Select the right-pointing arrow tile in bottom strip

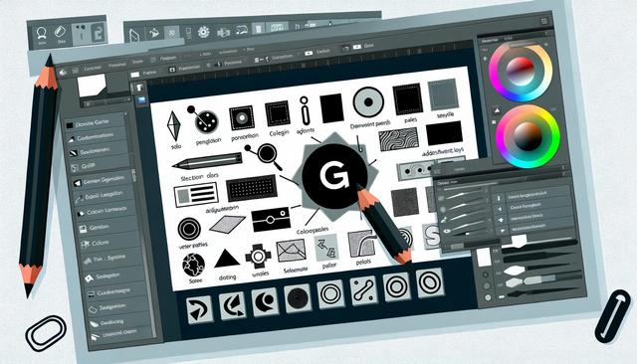pos(200,309)
